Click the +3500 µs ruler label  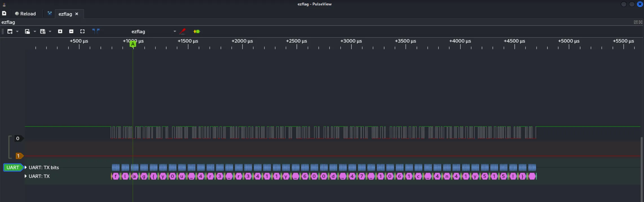click(x=405, y=41)
